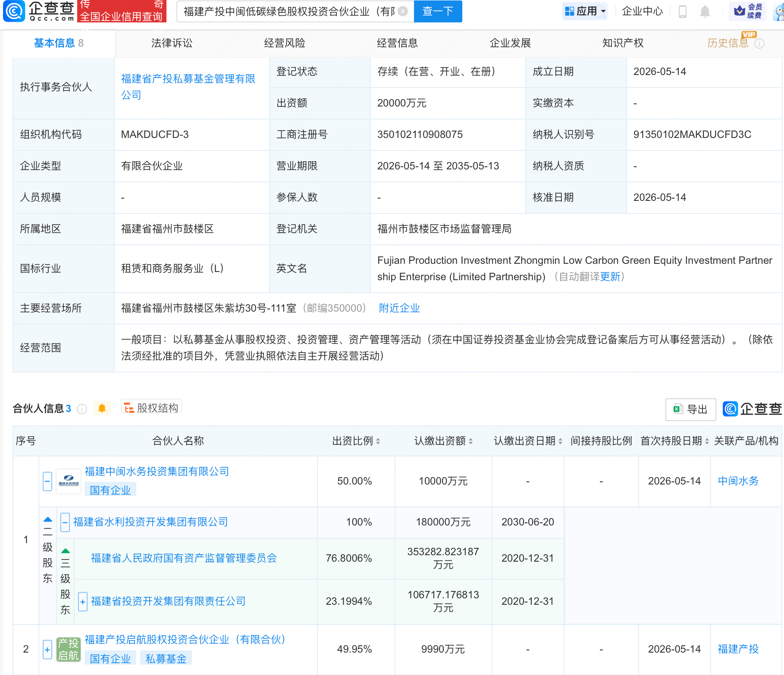The width and height of the screenshot is (784, 675).
Task: Switch to 法律诉讼 tab
Action: point(172,43)
